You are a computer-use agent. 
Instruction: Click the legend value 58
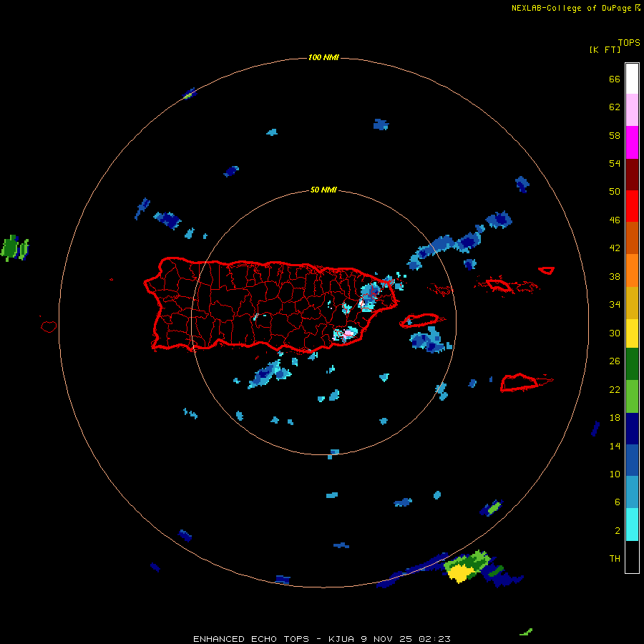(615, 135)
